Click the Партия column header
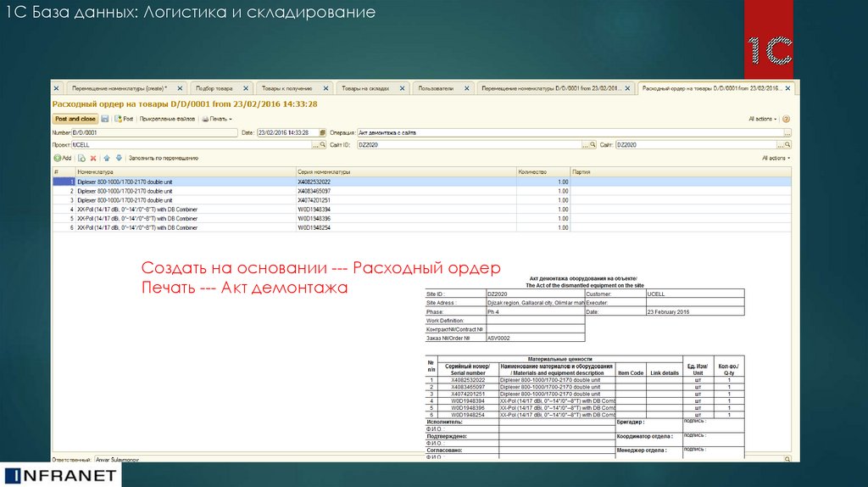 pyautogui.click(x=681, y=171)
